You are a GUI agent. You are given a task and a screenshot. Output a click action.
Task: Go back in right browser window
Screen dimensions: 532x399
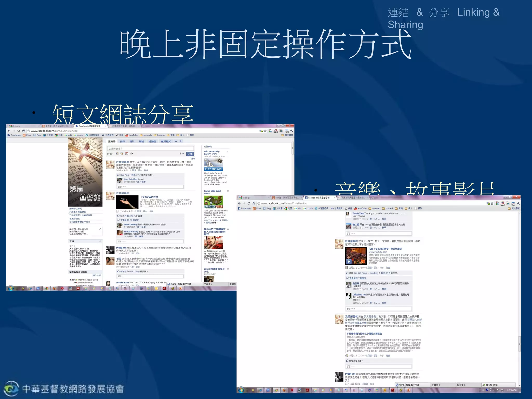tap(239, 203)
